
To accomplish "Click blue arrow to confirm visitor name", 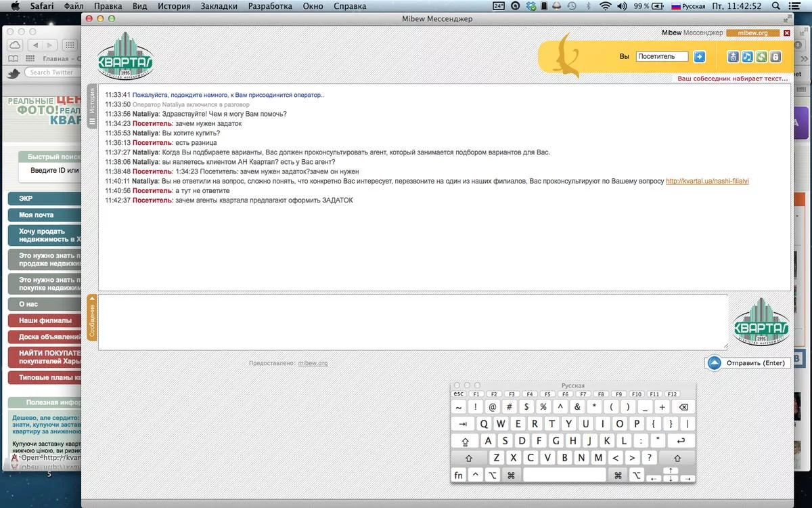I will pos(700,57).
